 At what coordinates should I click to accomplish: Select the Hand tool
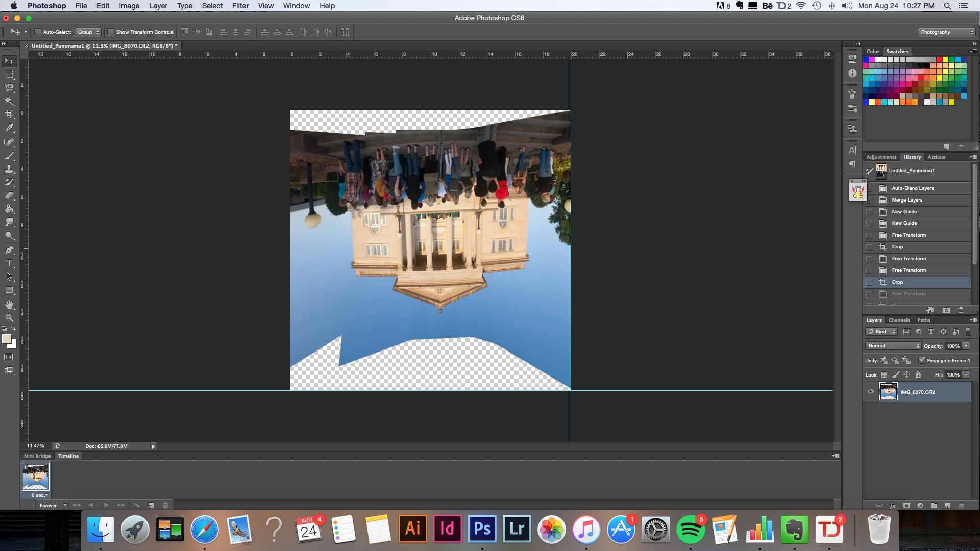(x=9, y=305)
